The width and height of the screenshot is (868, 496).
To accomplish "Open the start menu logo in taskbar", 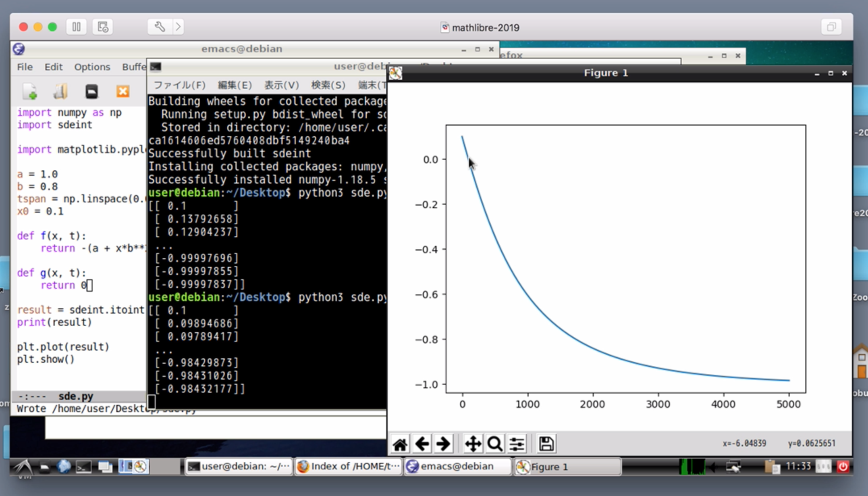I will pos(23,467).
